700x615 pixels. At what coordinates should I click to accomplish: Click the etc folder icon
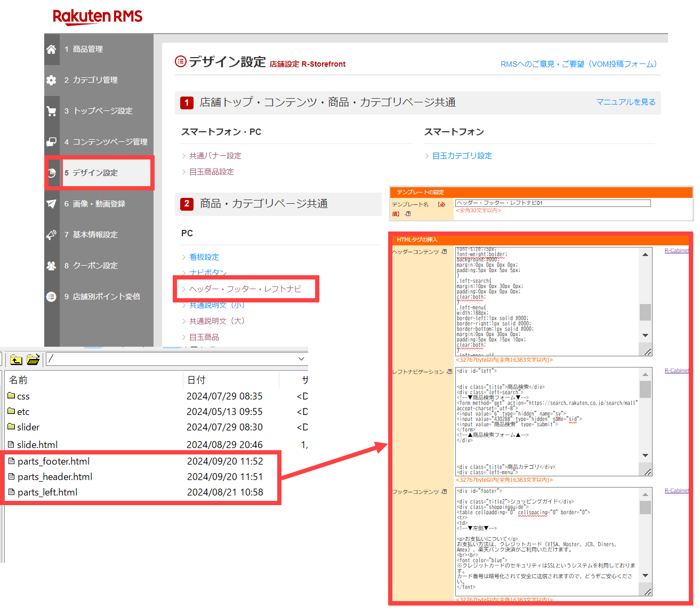click(11, 411)
